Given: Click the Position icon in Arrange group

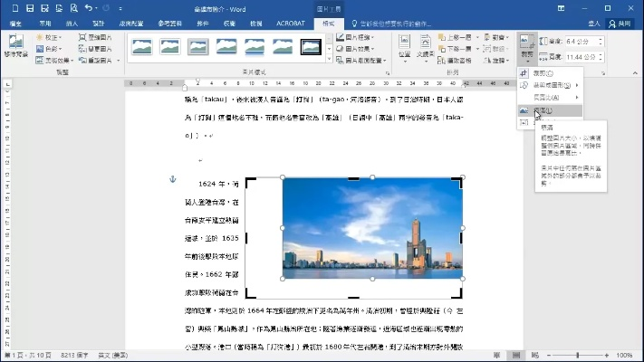Looking at the screenshot, I should point(404,48).
